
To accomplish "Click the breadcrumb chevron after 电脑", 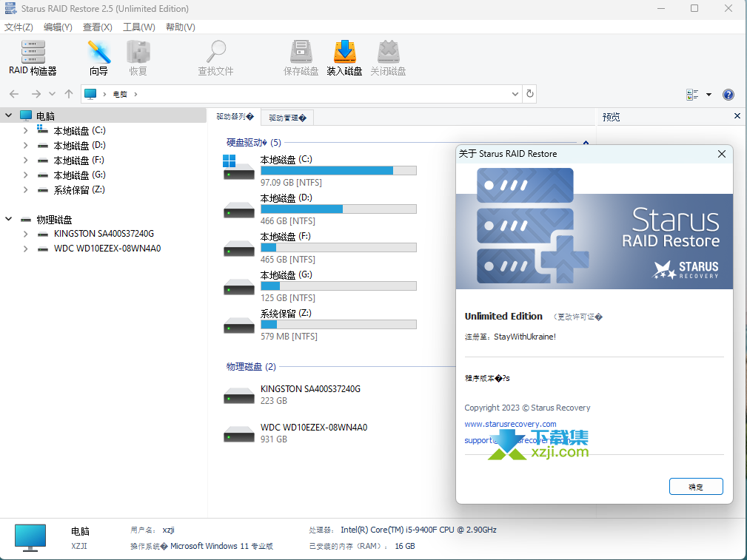I will point(135,94).
